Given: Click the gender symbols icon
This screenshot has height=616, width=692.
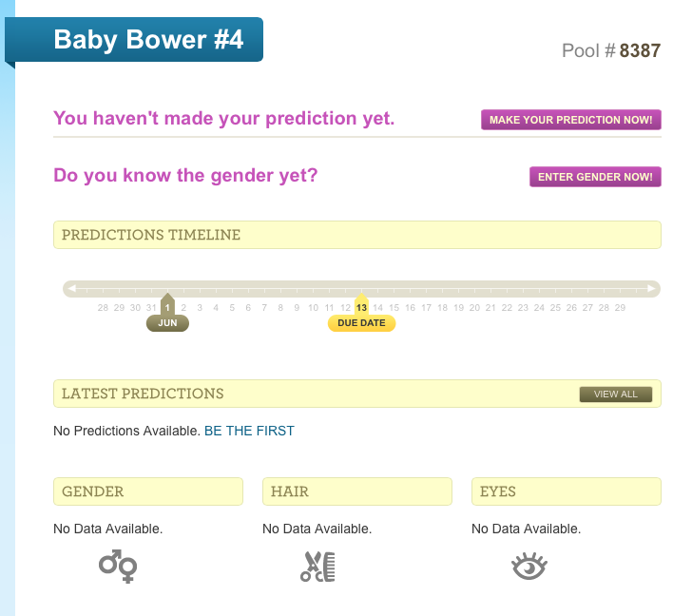Looking at the screenshot, I should [x=118, y=567].
